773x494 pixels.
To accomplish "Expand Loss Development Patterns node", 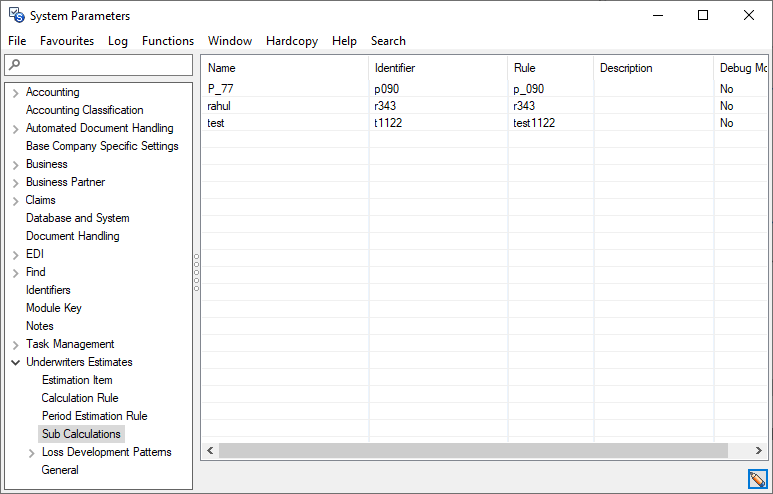I will 31,453.
